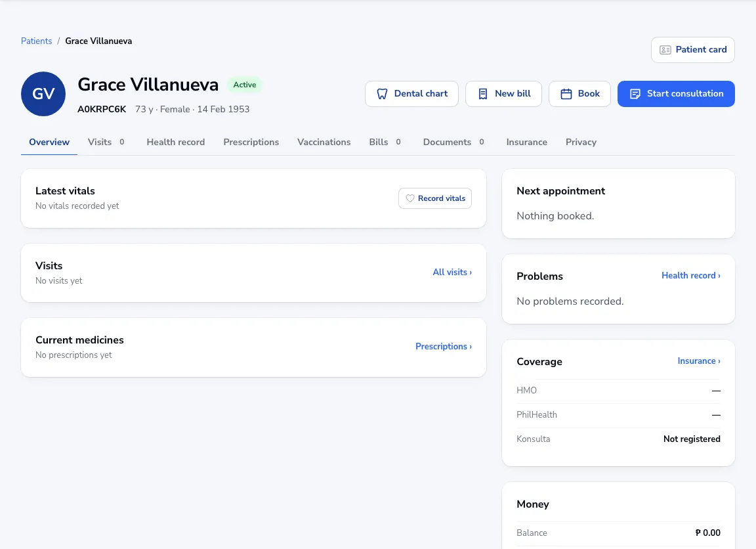This screenshot has width=756, height=549.
Task: Click the Coverage card title
Action: click(539, 362)
